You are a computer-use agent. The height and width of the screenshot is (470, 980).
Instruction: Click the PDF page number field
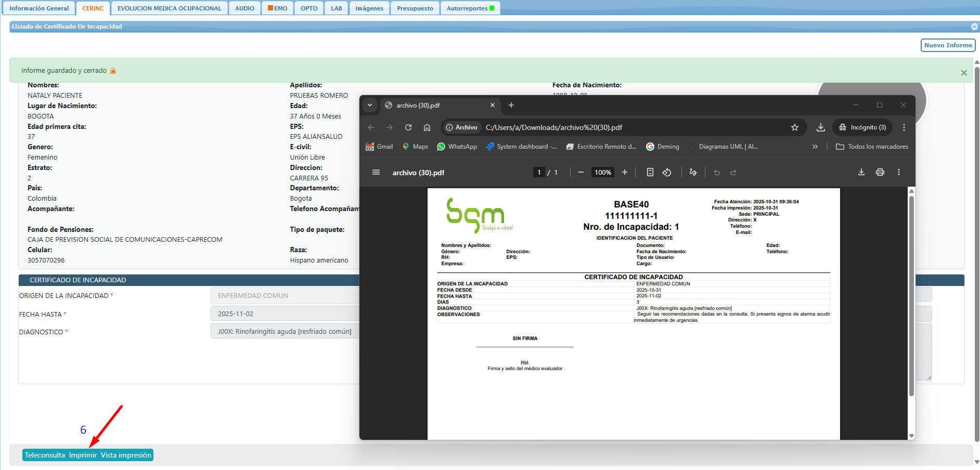(539, 173)
